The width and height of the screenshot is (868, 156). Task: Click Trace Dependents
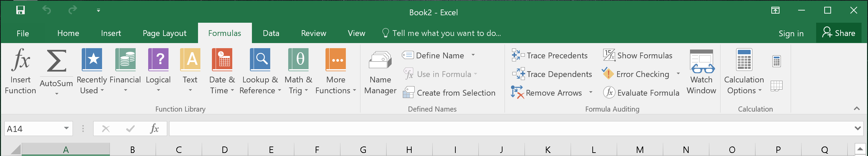click(x=552, y=74)
